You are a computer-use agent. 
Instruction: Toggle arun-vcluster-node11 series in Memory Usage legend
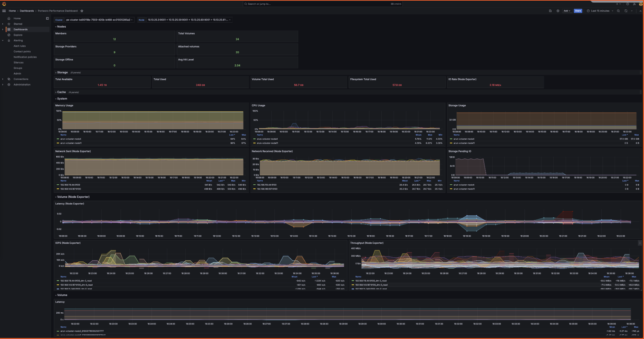[71, 143]
